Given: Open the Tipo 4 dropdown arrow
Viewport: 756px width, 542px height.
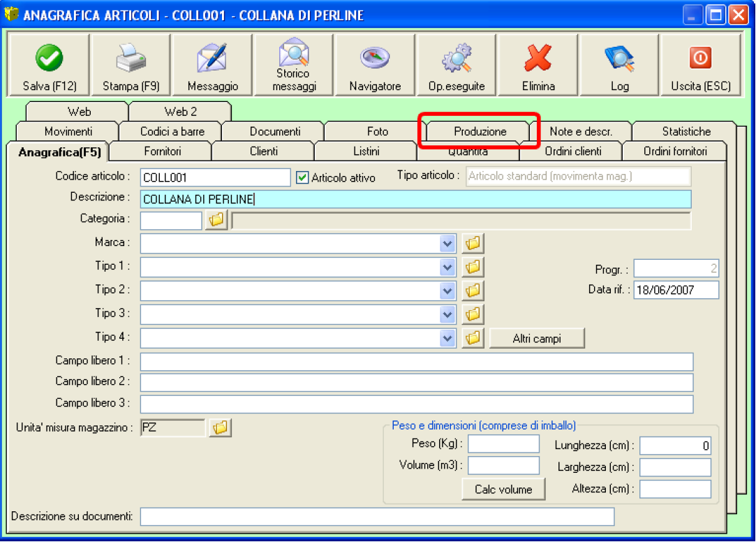Looking at the screenshot, I should pos(447,338).
